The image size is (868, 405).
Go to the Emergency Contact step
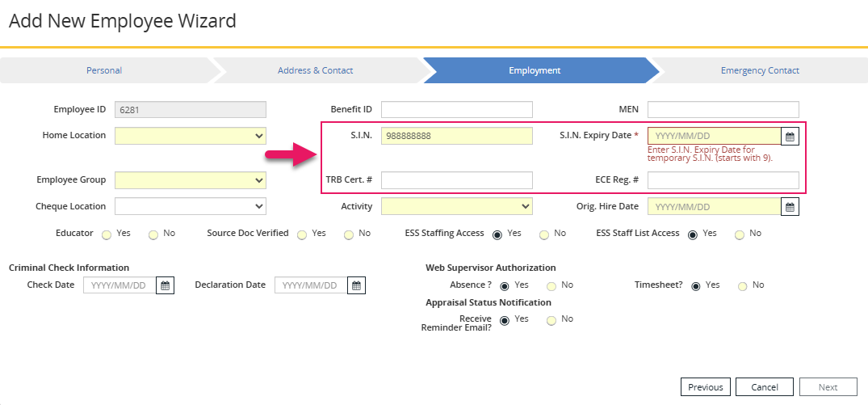760,70
